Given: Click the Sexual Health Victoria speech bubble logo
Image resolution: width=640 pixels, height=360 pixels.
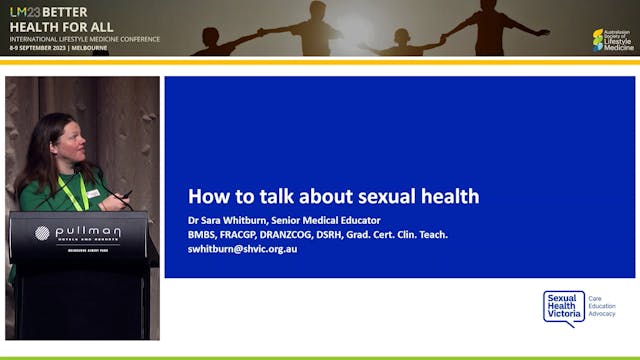Looking at the screenshot, I should pos(564,309).
